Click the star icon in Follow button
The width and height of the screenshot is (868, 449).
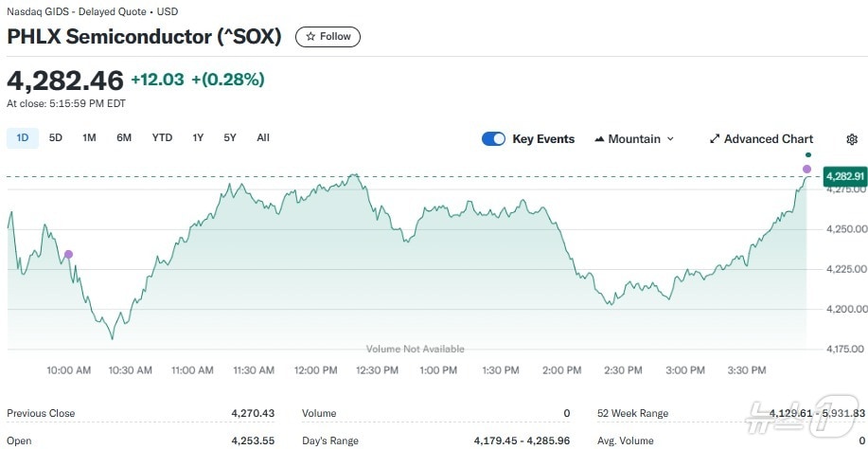(x=310, y=37)
